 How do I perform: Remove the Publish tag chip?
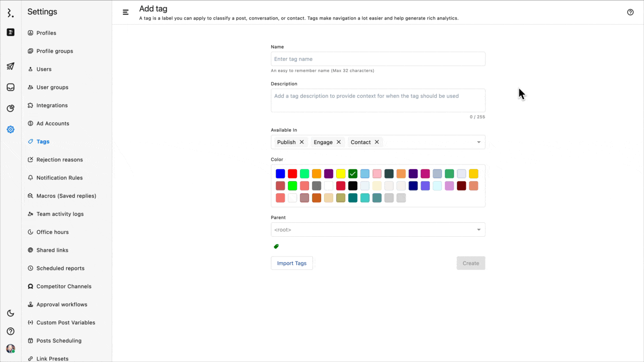click(301, 142)
